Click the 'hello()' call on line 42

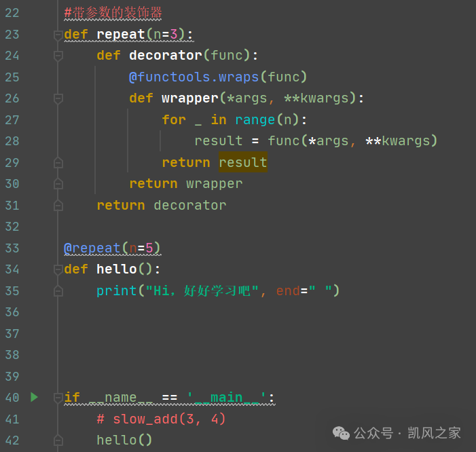[x=124, y=440]
